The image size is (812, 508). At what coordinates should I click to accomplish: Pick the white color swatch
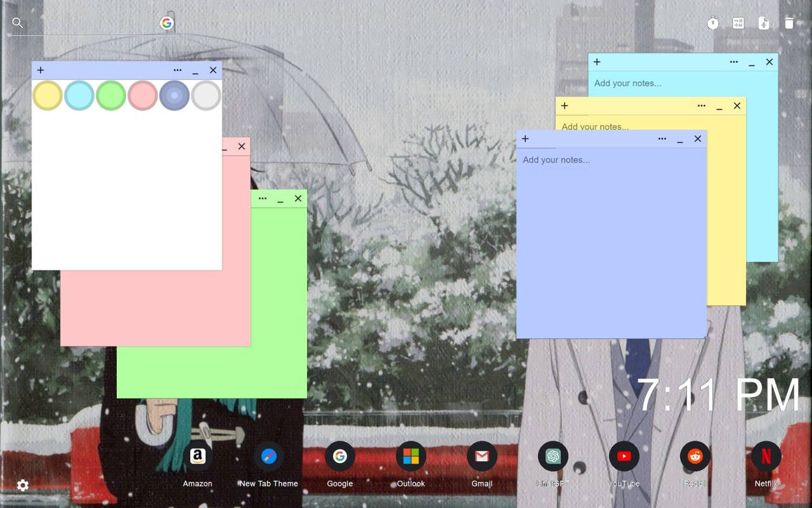point(206,95)
